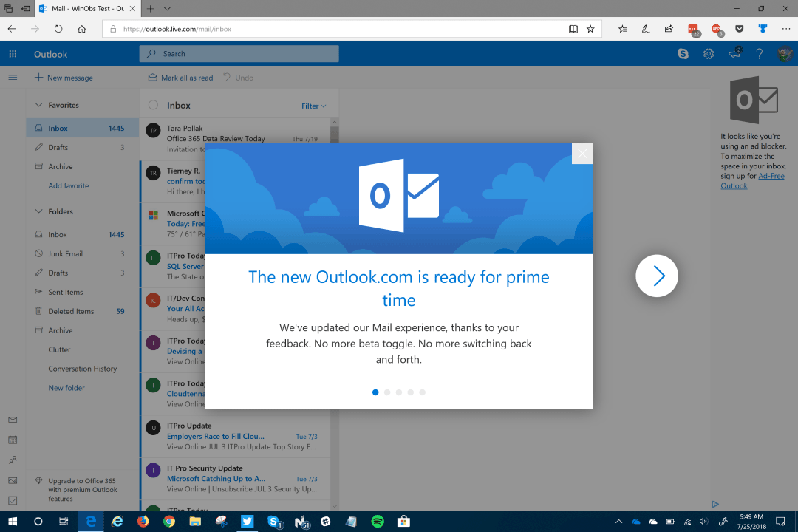Switch to the People module icon

13,460
